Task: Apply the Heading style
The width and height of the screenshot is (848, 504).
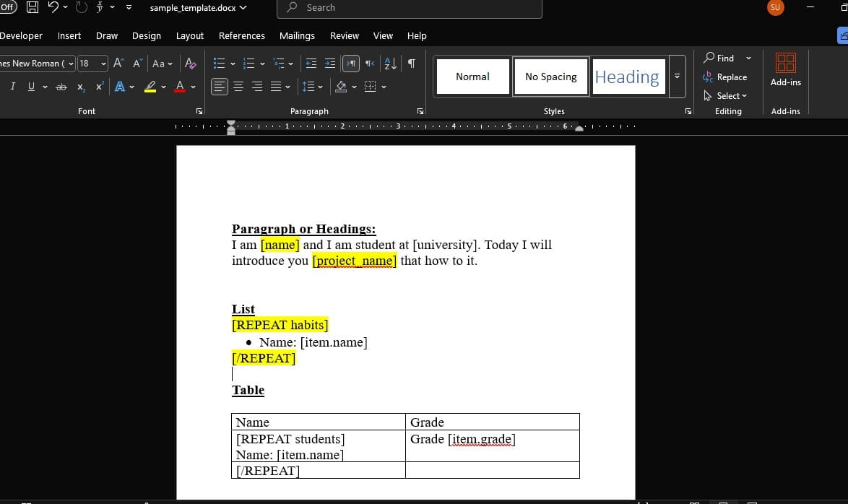Action: click(x=628, y=76)
